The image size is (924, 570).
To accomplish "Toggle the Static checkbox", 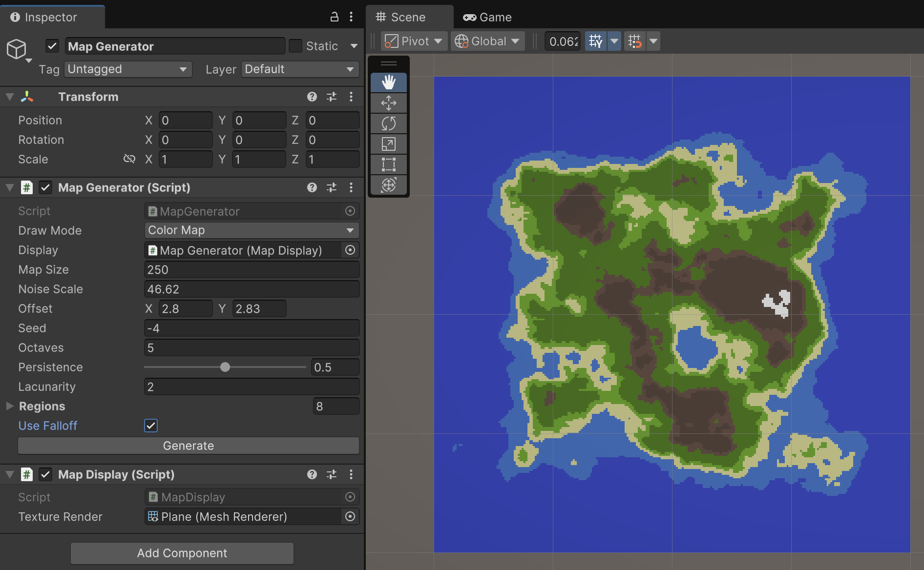I will [295, 46].
